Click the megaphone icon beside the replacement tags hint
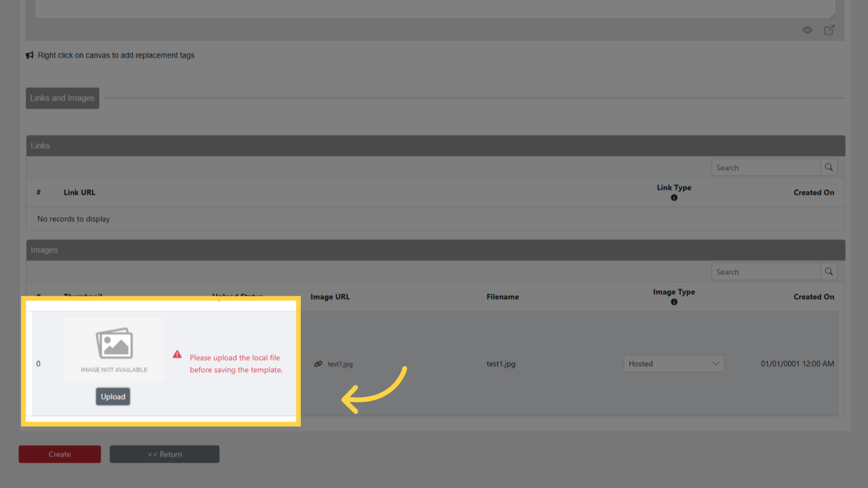This screenshot has height=488, width=868. point(30,55)
